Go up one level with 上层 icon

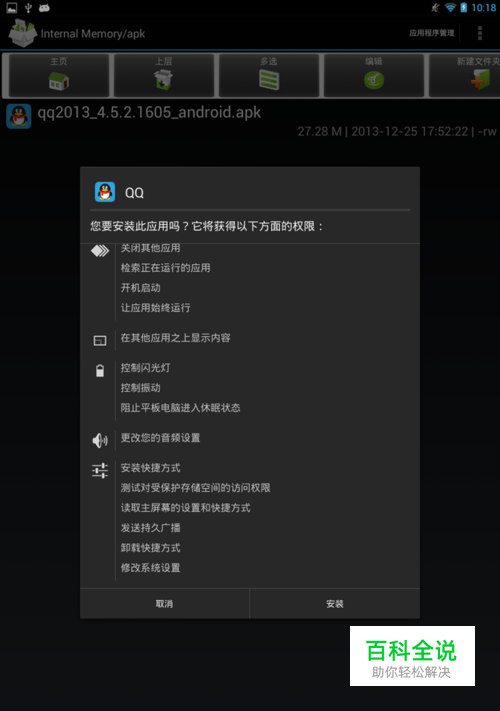pyautogui.click(x=164, y=75)
